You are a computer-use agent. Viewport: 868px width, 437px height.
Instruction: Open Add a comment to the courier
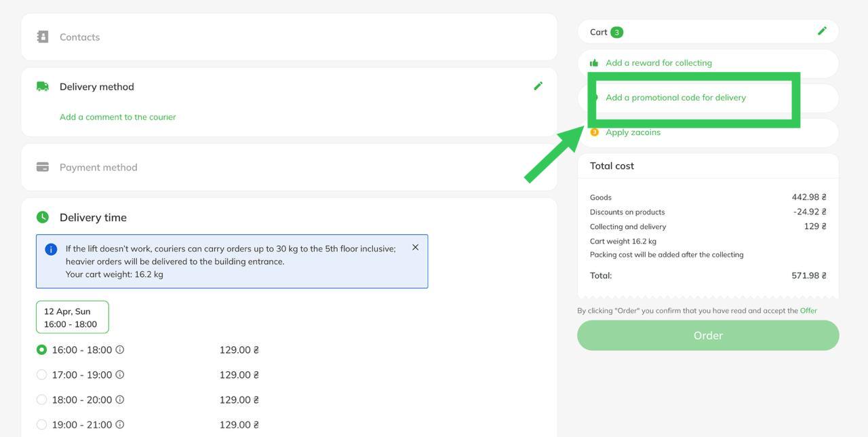coord(117,117)
